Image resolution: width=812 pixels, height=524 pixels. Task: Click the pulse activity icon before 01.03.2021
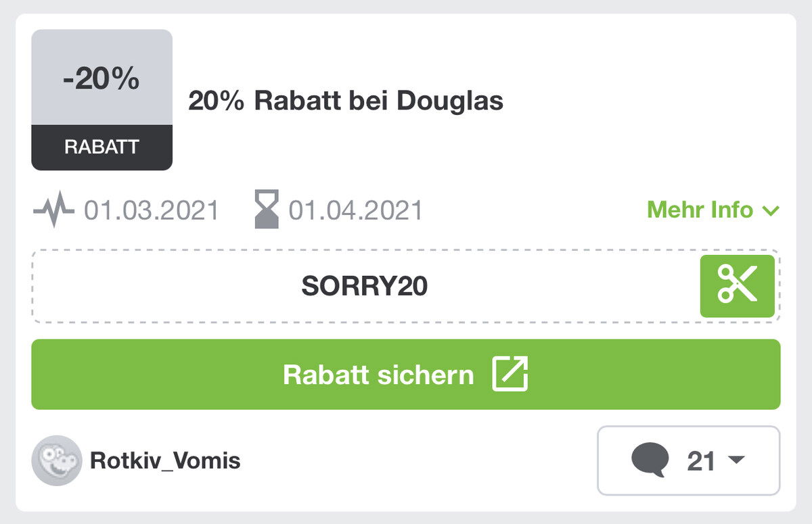pos(53,210)
